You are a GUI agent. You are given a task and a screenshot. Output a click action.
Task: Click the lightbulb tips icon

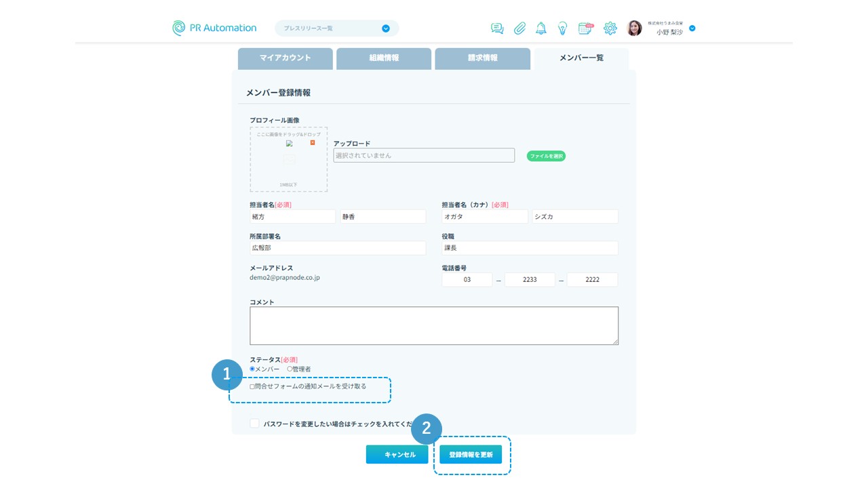coord(562,28)
